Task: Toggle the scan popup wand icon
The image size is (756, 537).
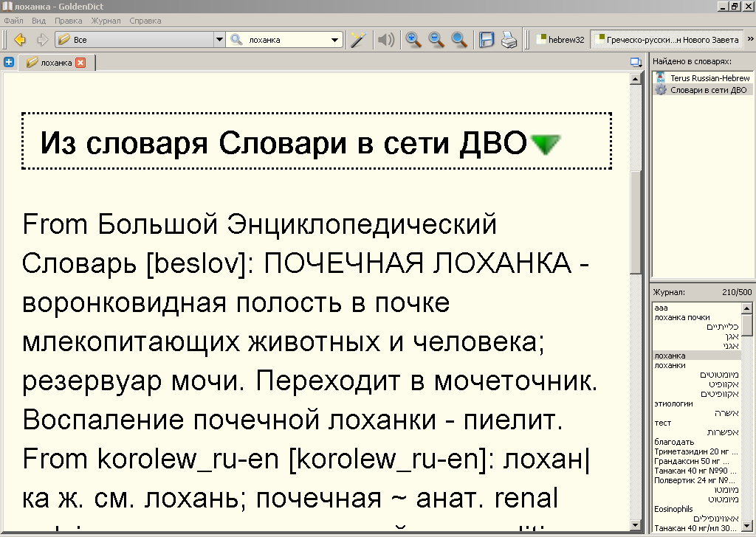Action: [358, 40]
